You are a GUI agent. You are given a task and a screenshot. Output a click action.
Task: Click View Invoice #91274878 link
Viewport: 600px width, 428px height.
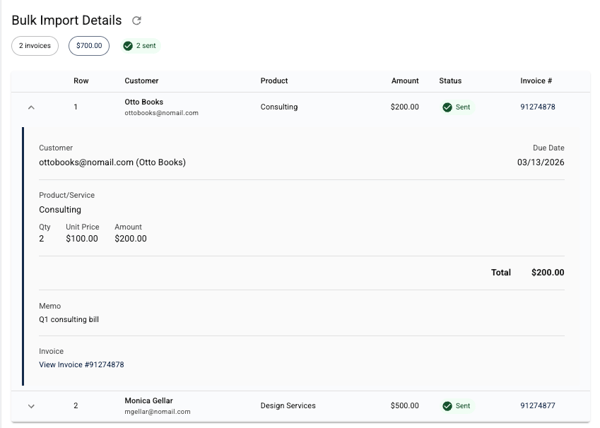(81, 365)
